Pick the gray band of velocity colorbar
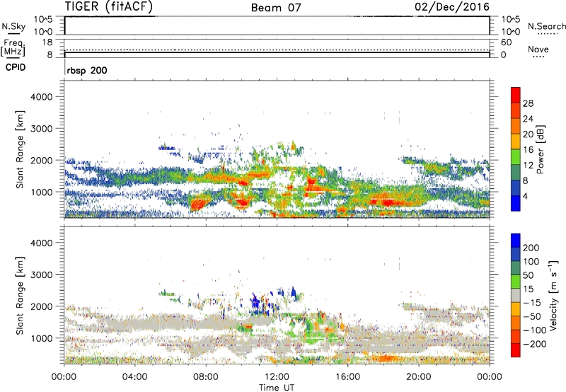This screenshot has width=566, height=392. pos(516,295)
